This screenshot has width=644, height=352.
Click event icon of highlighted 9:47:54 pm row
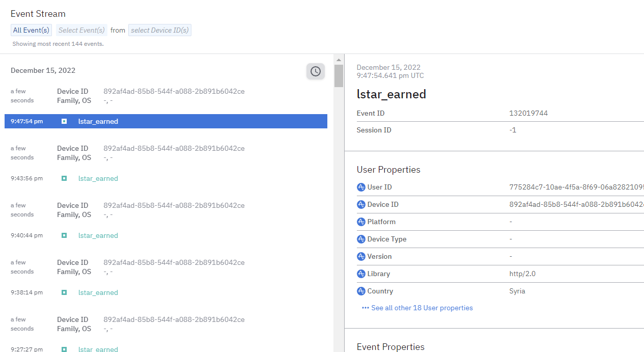[64, 121]
